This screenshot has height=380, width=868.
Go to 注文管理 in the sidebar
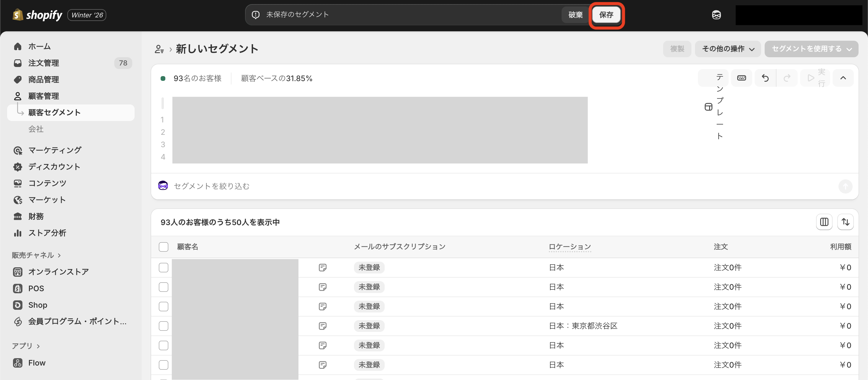click(x=43, y=63)
